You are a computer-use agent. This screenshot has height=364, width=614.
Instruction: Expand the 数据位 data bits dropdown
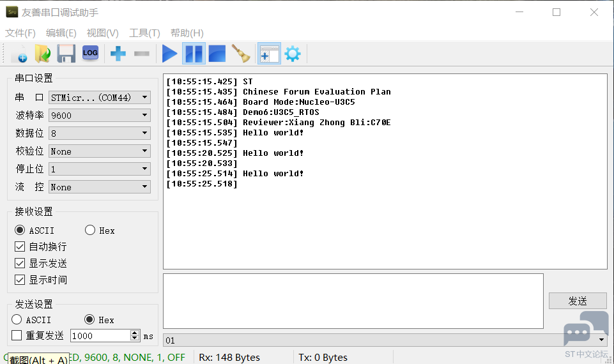point(100,133)
